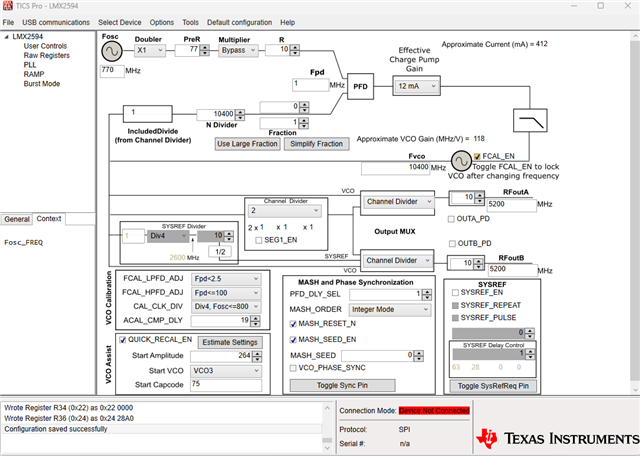Click the PFD block
This screenshot has width=640, height=456.
pyautogui.click(x=360, y=86)
